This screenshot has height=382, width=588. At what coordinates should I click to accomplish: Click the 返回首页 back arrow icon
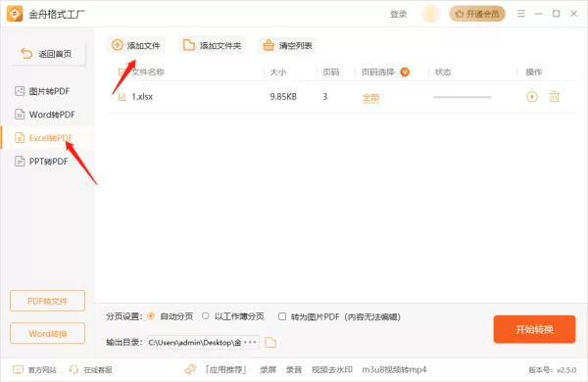click(26, 54)
